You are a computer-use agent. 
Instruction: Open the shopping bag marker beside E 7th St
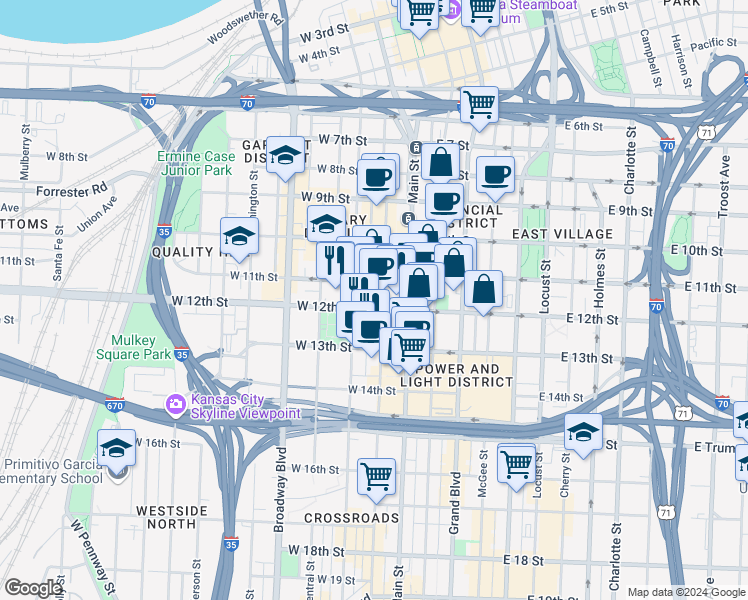click(440, 162)
